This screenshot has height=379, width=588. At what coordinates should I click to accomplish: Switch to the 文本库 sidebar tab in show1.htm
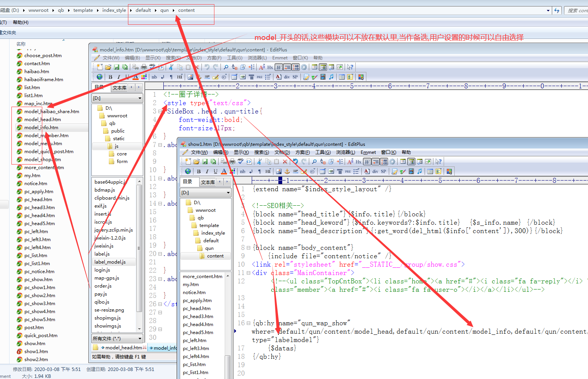coord(208,182)
